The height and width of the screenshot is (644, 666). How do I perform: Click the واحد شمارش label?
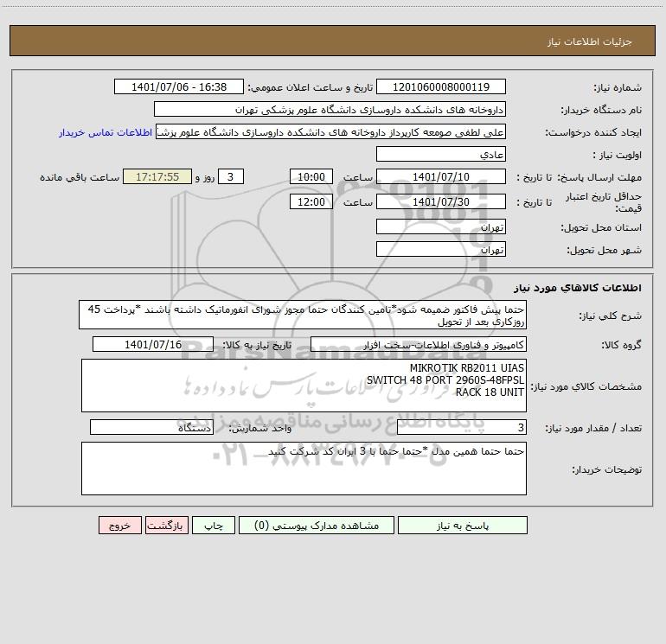[x=260, y=428]
